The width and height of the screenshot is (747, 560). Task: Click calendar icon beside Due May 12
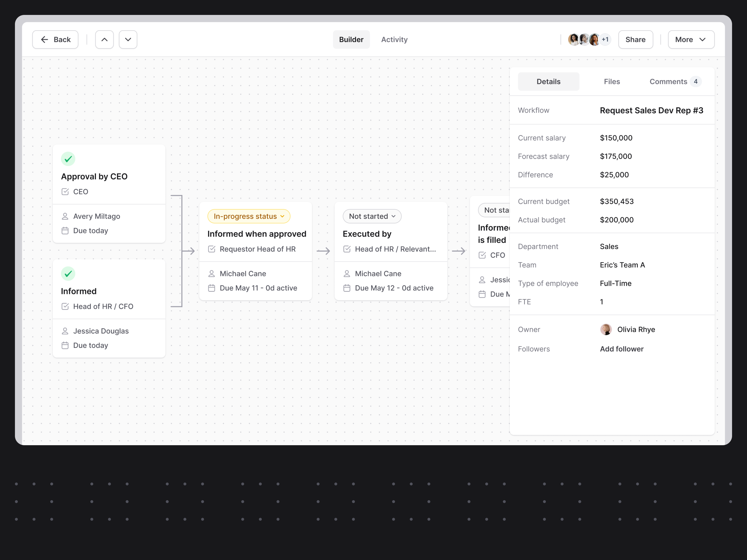(x=347, y=288)
